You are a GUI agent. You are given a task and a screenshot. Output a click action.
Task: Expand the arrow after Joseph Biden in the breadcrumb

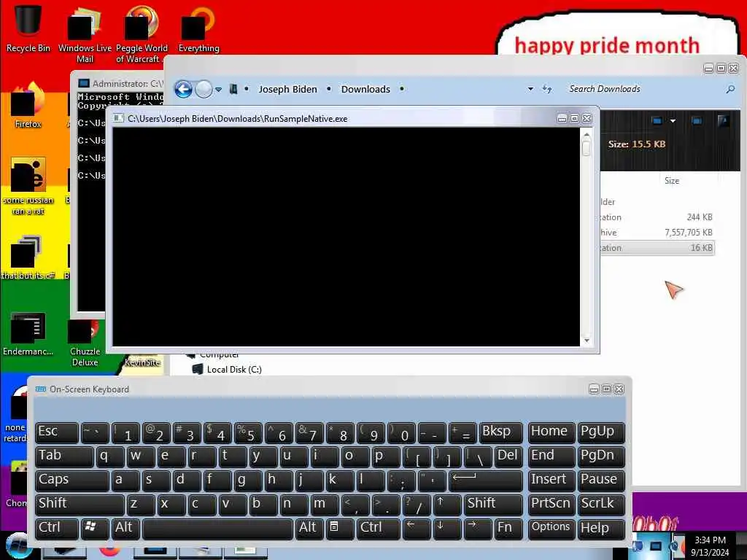pyautogui.click(x=329, y=89)
